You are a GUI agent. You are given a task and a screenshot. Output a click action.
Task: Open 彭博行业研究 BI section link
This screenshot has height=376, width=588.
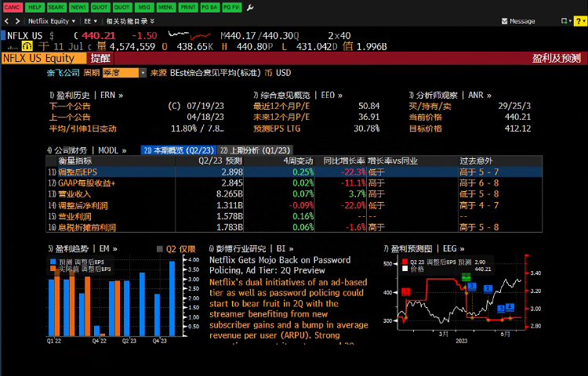251,248
